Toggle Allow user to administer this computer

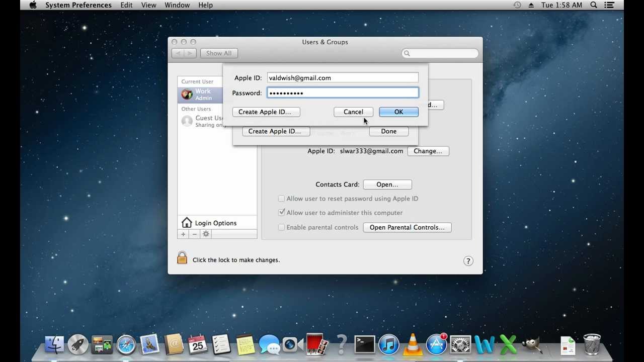(282, 213)
